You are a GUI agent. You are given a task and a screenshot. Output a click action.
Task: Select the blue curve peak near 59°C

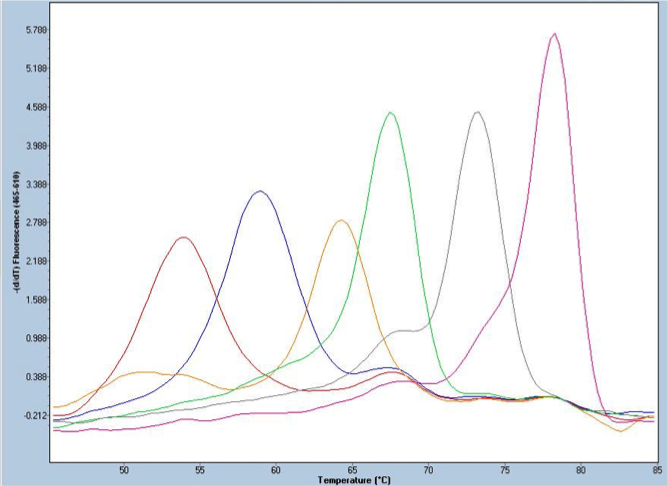pos(259,191)
